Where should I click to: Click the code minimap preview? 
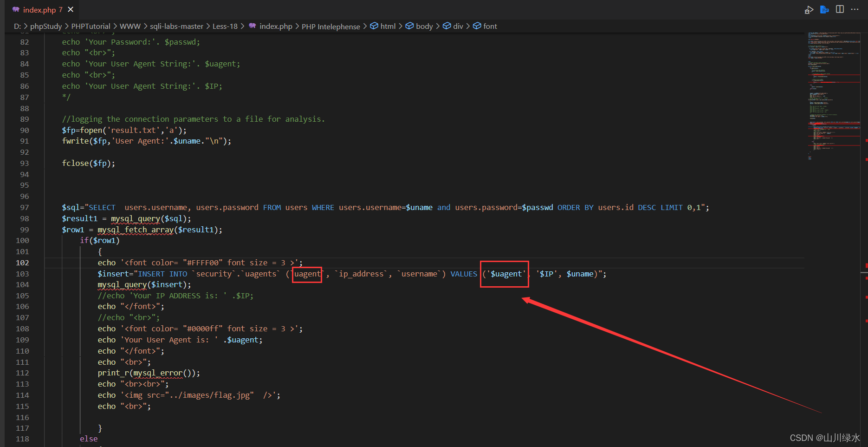pyautogui.click(x=833, y=93)
